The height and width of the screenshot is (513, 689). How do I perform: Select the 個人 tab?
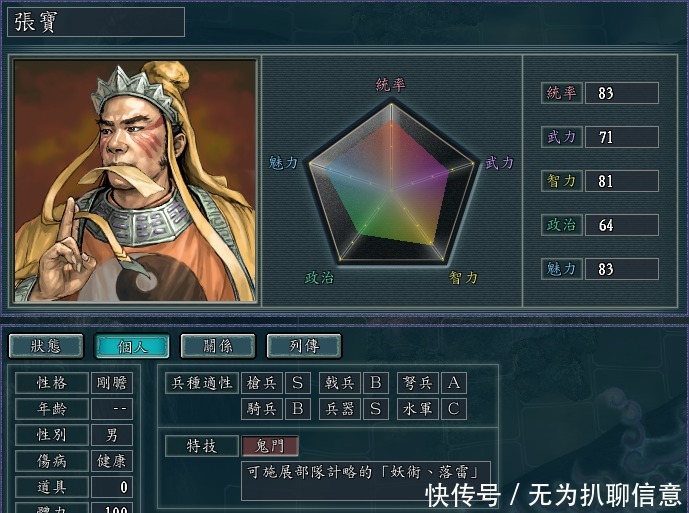pos(132,346)
